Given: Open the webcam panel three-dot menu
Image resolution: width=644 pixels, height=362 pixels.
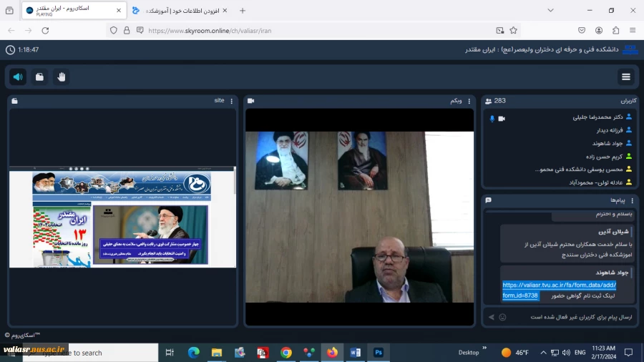Looking at the screenshot, I should click(x=469, y=101).
